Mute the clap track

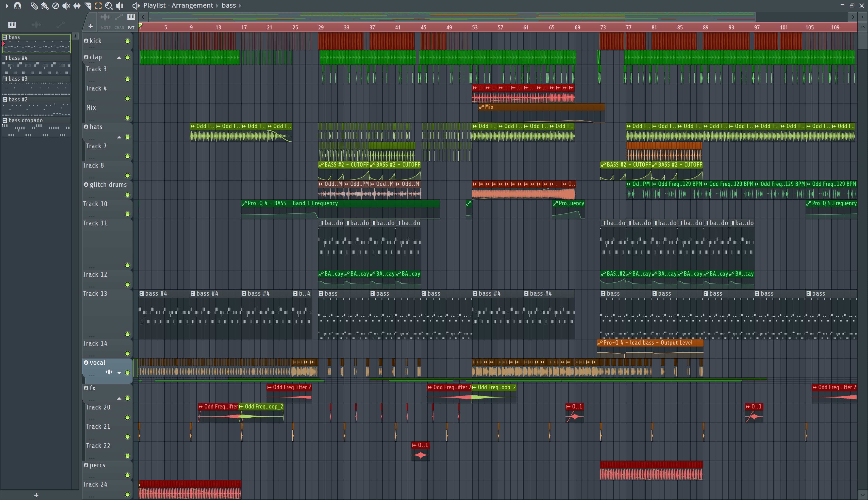click(x=128, y=57)
